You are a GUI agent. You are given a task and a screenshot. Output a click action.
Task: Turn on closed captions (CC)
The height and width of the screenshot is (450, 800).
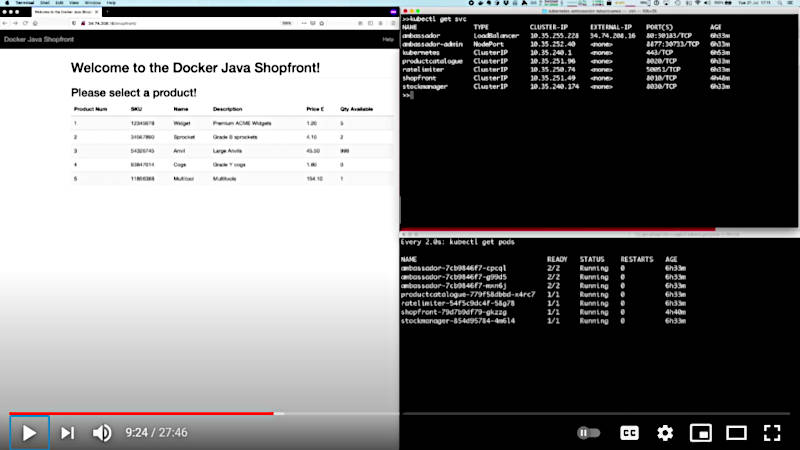[629, 433]
